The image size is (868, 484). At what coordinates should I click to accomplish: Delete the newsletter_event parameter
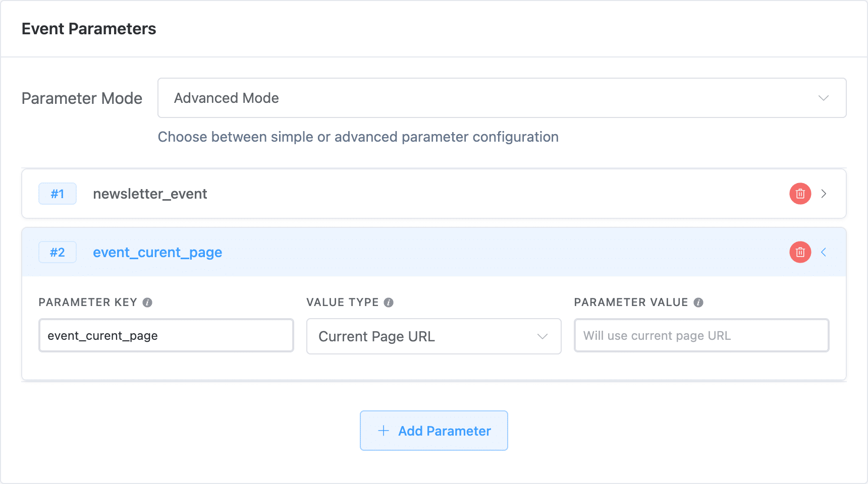(800, 194)
